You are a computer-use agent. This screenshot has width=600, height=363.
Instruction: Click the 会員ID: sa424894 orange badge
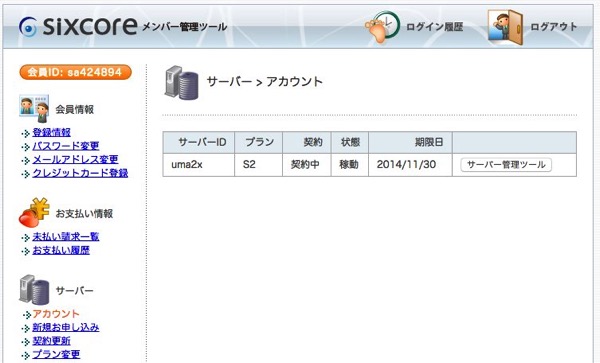point(75,72)
